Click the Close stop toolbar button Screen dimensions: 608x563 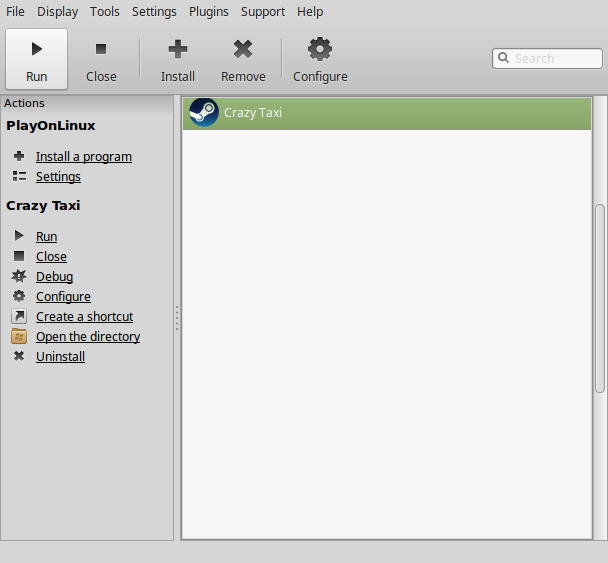point(101,59)
